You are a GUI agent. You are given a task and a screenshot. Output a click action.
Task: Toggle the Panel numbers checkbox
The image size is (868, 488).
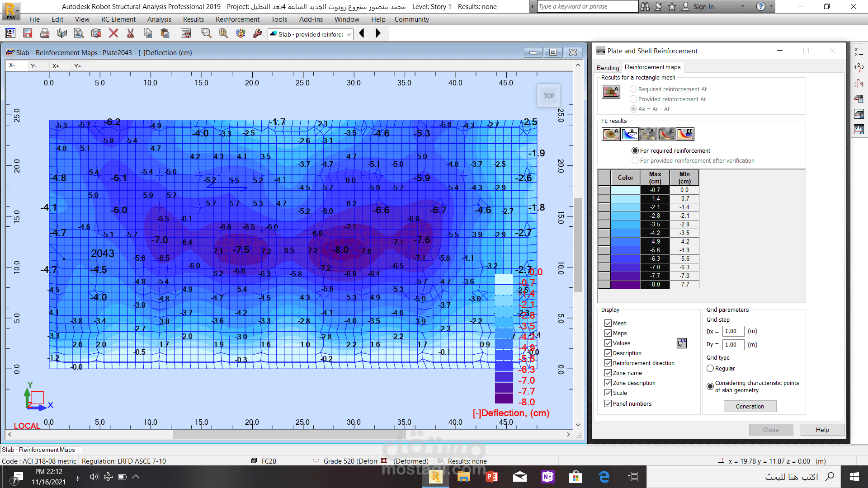tap(608, 404)
